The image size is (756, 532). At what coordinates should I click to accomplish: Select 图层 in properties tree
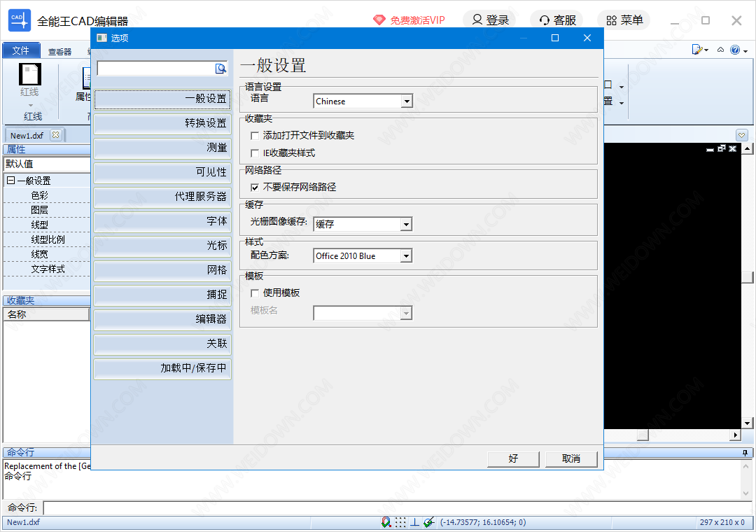tap(39, 210)
